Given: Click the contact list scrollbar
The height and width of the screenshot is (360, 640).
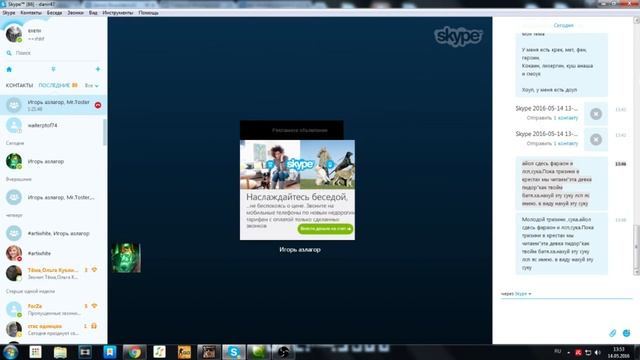Looking at the screenshot, I should tap(105, 132).
